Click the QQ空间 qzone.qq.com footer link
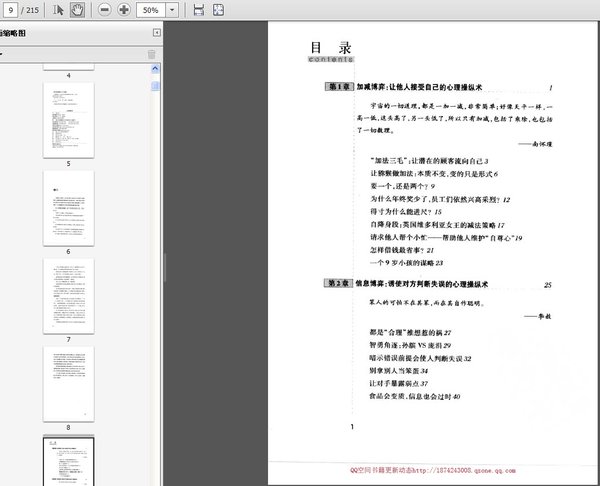This screenshot has width=600, height=486. tap(433, 470)
